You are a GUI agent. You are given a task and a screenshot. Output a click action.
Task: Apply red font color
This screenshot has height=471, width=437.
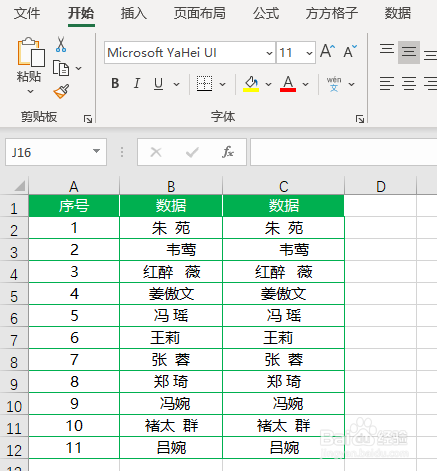pos(288,84)
